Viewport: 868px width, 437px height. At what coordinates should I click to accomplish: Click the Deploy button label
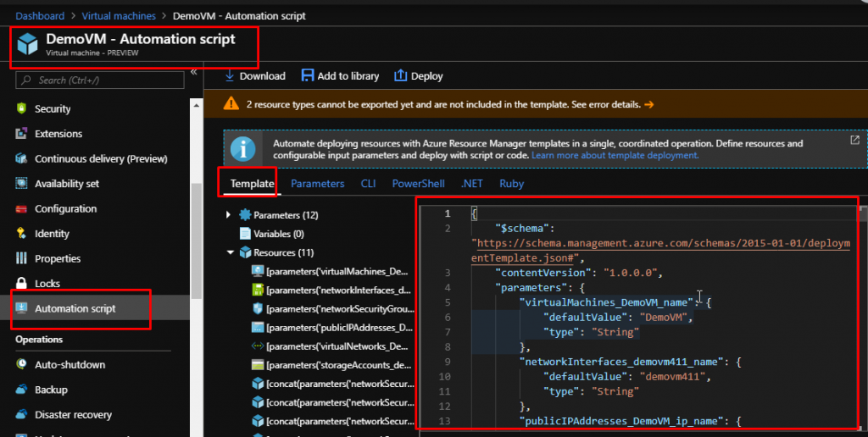point(427,75)
